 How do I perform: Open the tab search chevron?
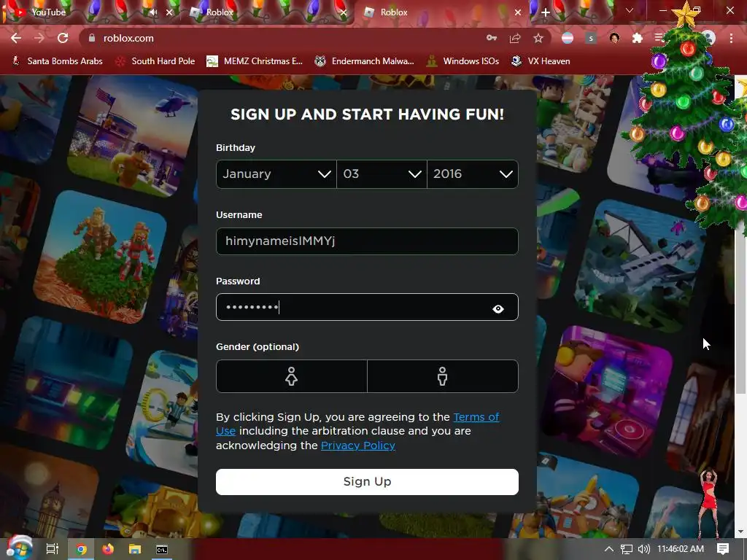pyautogui.click(x=630, y=10)
